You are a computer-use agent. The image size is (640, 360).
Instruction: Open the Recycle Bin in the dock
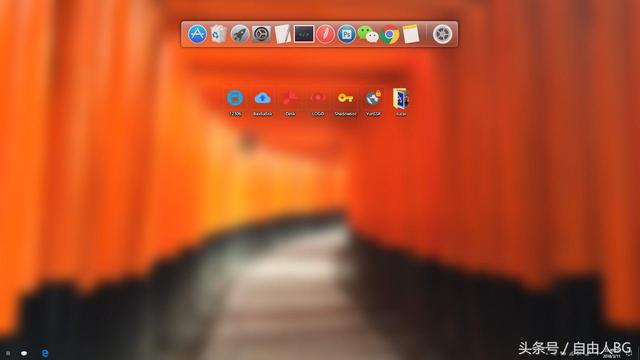click(219, 34)
